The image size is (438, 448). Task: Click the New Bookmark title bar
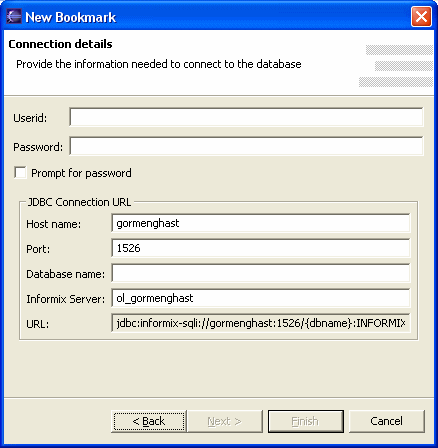[213, 17]
